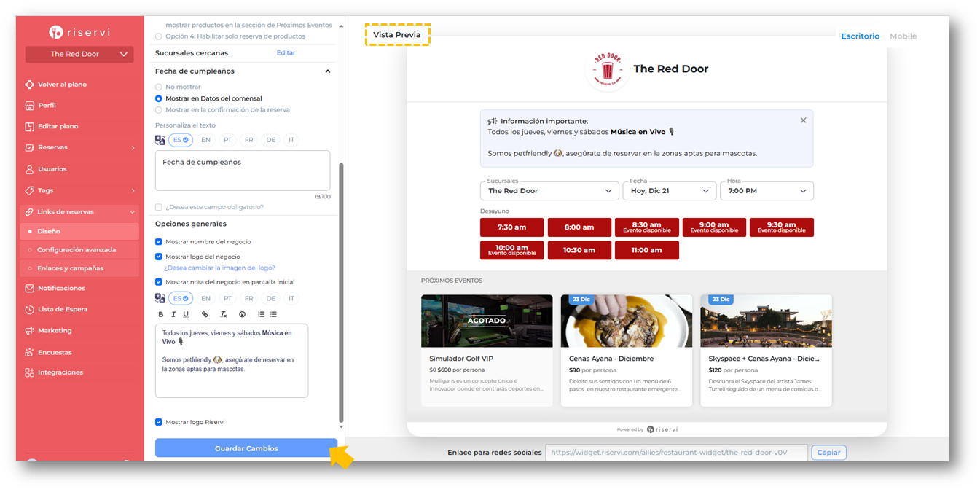980x492 pixels.
Task: Copy the social network link
Action: coord(828,453)
